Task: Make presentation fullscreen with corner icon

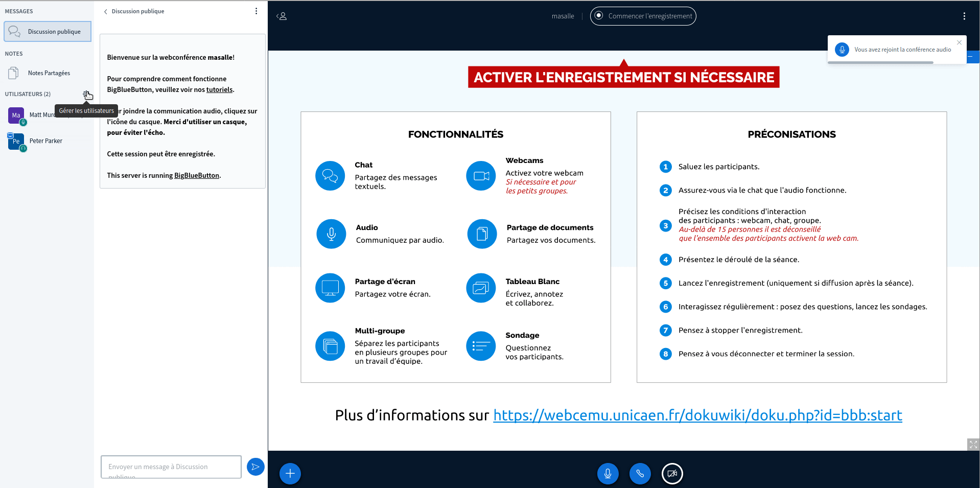Action: coord(973,445)
